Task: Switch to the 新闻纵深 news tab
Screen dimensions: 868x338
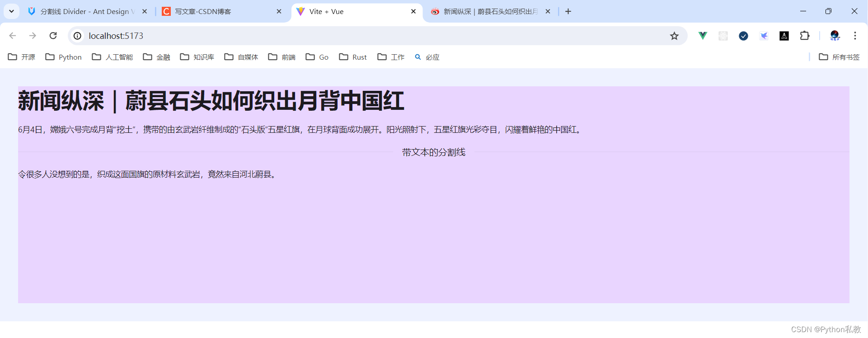Action: point(492,11)
